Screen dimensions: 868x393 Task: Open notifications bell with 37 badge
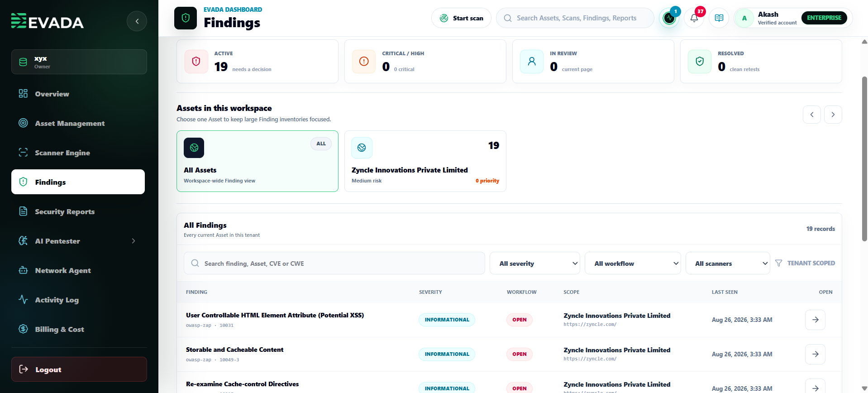tap(694, 18)
